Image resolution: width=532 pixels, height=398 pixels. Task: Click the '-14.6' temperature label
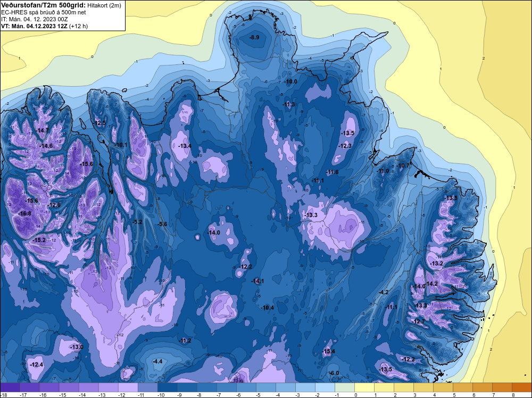46,146
